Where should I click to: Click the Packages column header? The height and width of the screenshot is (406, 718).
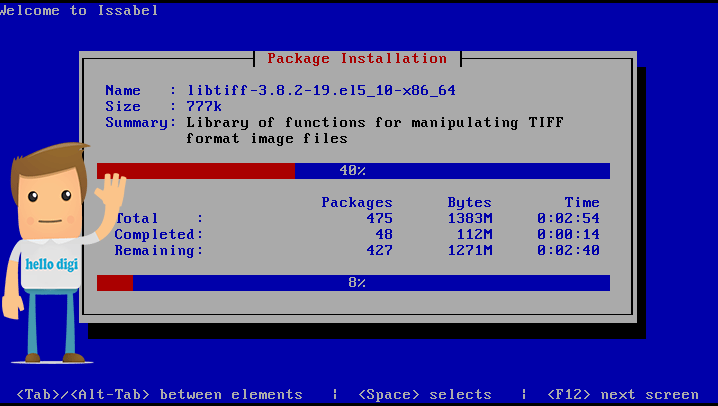(357, 202)
